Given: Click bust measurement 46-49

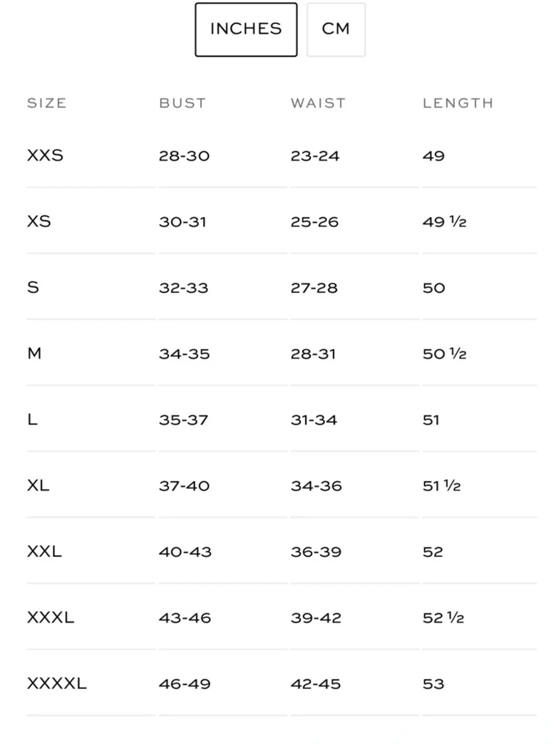Looking at the screenshot, I should (185, 684).
